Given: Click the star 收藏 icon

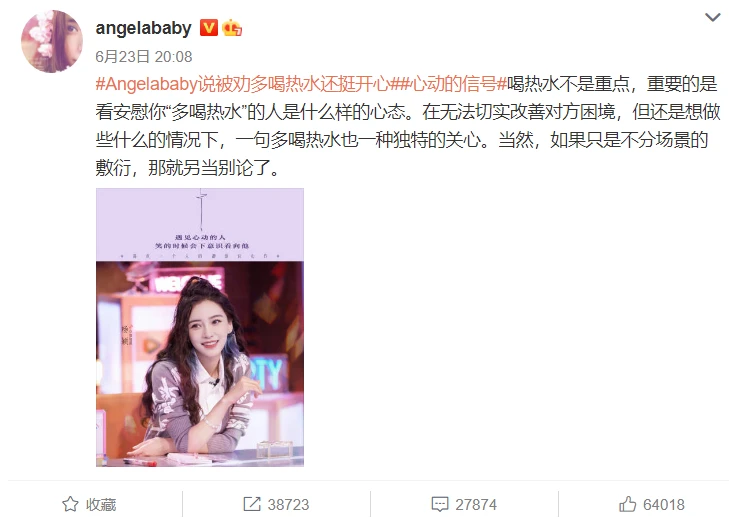Looking at the screenshot, I should pyautogui.click(x=70, y=504).
